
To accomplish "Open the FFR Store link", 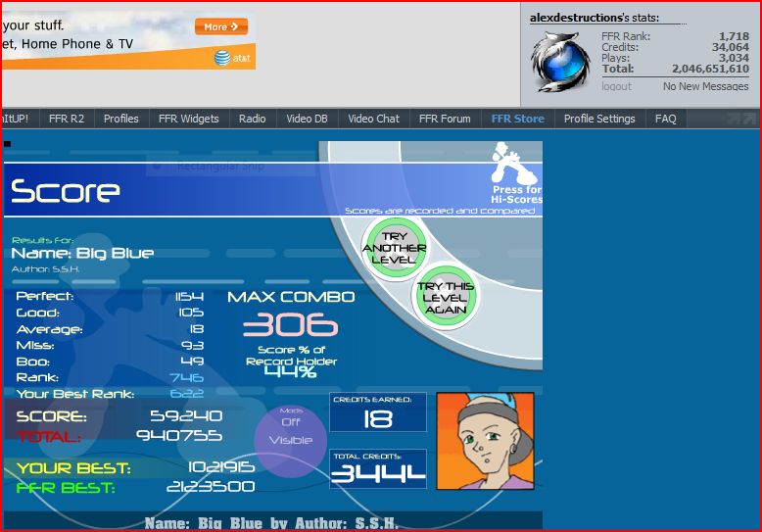I will pyautogui.click(x=517, y=119).
